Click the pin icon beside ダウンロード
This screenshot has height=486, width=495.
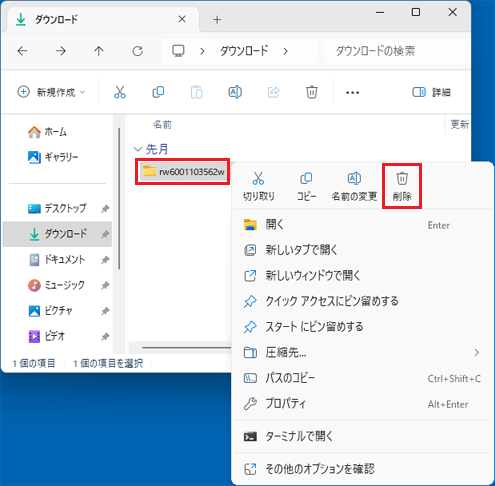[x=105, y=234]
